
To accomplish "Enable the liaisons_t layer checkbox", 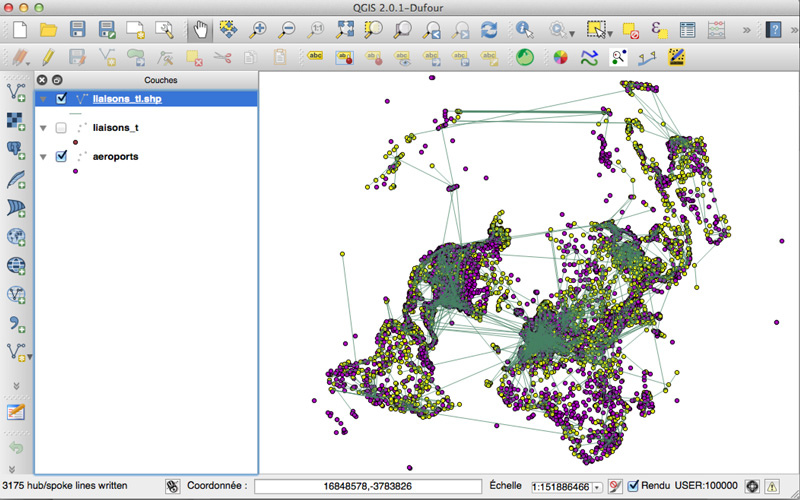I will click(62, 128).
